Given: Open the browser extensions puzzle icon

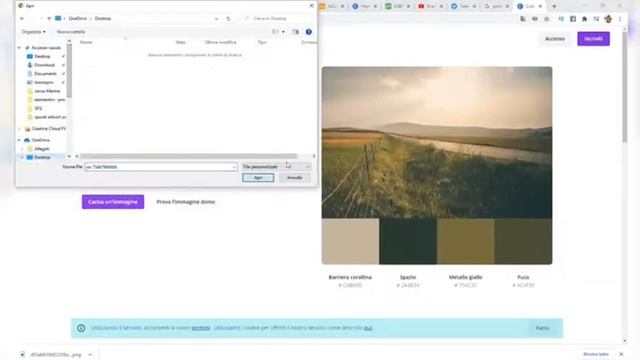Looking at the screenshot, I should point(584,19).
